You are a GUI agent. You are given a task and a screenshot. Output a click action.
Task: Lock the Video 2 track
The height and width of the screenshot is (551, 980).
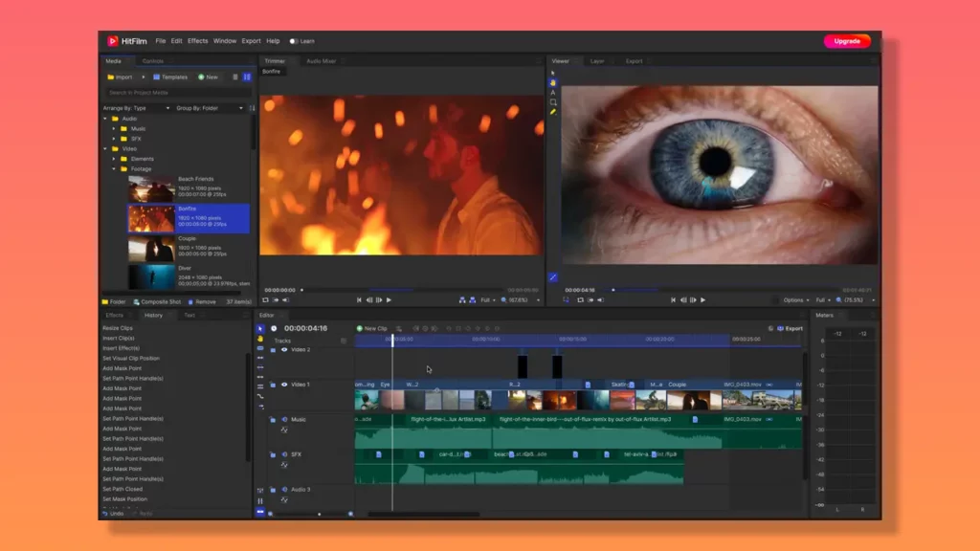point(273,350)
